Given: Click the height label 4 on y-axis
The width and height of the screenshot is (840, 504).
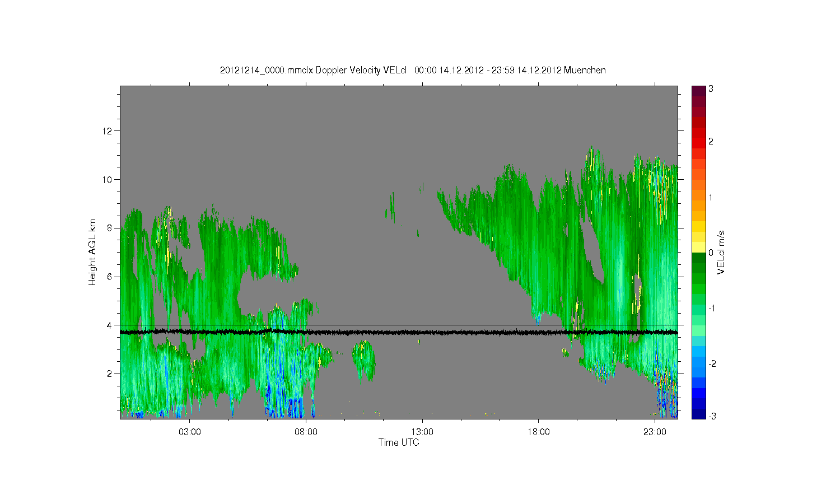Looking at the screenshot, I should (110, 325).
